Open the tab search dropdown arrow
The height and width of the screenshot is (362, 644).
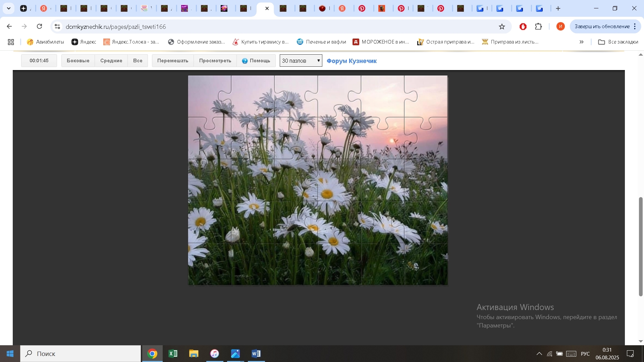click(8, 8)
